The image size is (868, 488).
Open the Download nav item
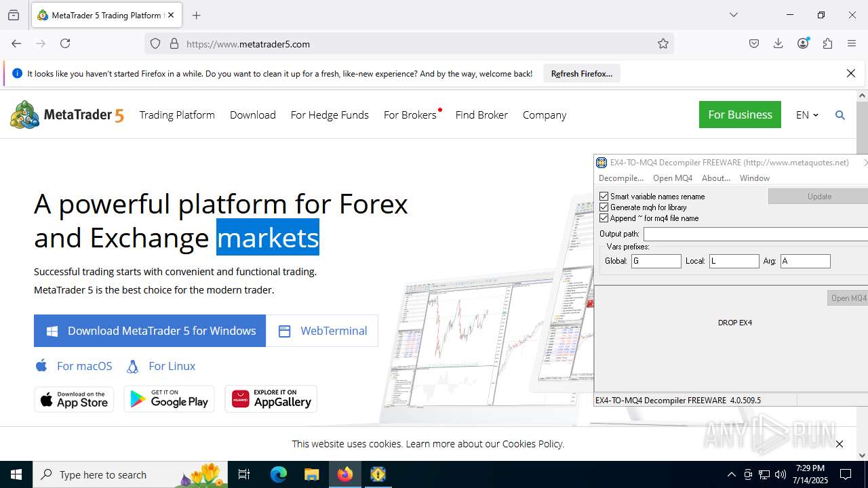point(253,115)
